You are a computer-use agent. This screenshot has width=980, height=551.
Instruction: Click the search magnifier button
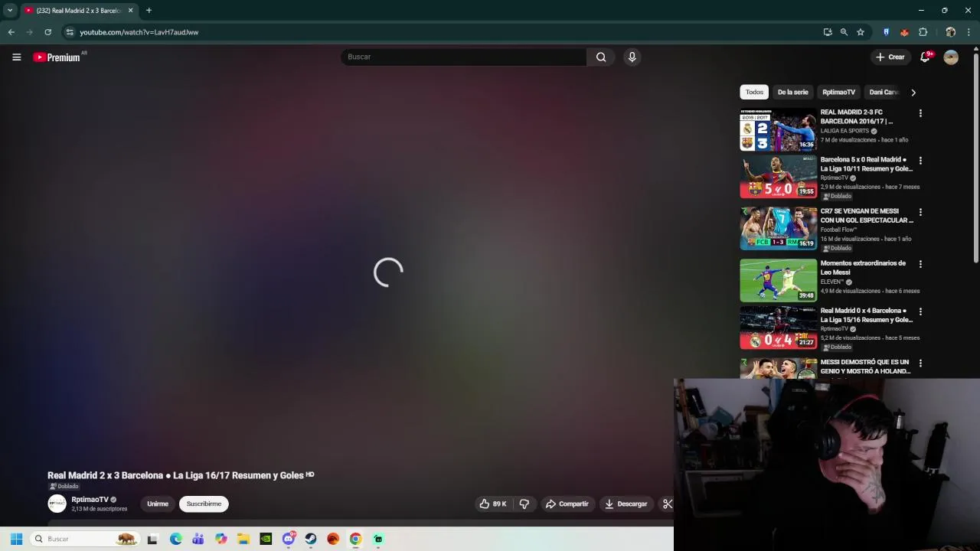[601, 57]
